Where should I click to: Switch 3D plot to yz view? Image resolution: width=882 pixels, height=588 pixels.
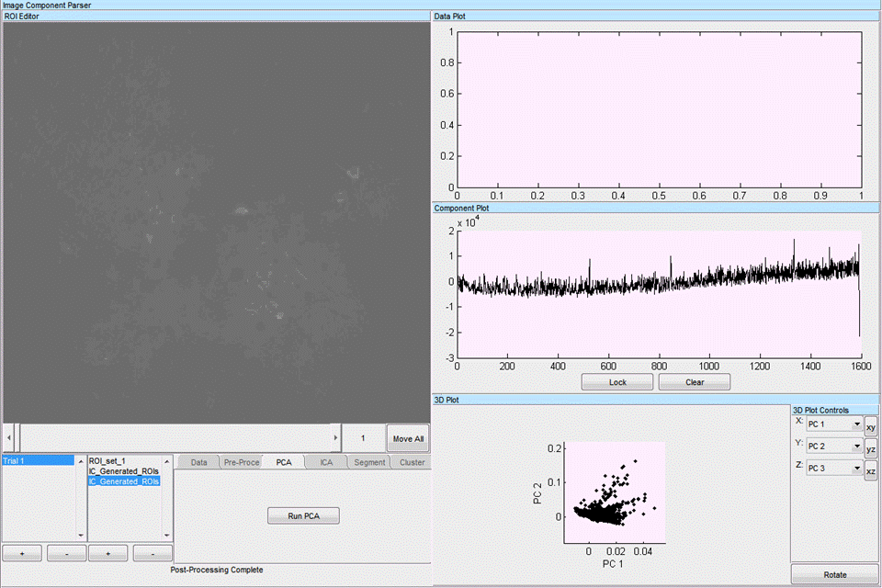[x=871, y=449]
